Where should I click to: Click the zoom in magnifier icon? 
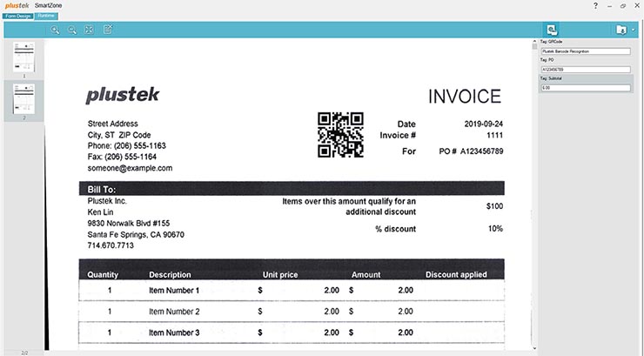tap(55, 30)
